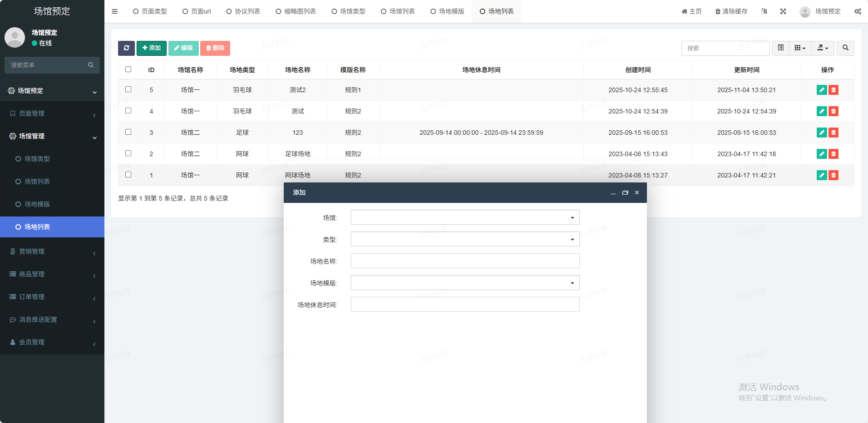Click the green edit icon for row ID 5
This screenshot has height=423, width=868.
(821, 90)
